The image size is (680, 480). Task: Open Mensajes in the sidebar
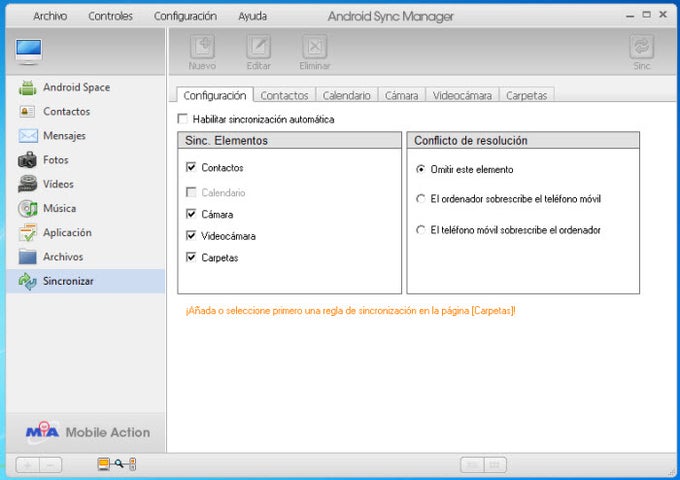point(85,136)
